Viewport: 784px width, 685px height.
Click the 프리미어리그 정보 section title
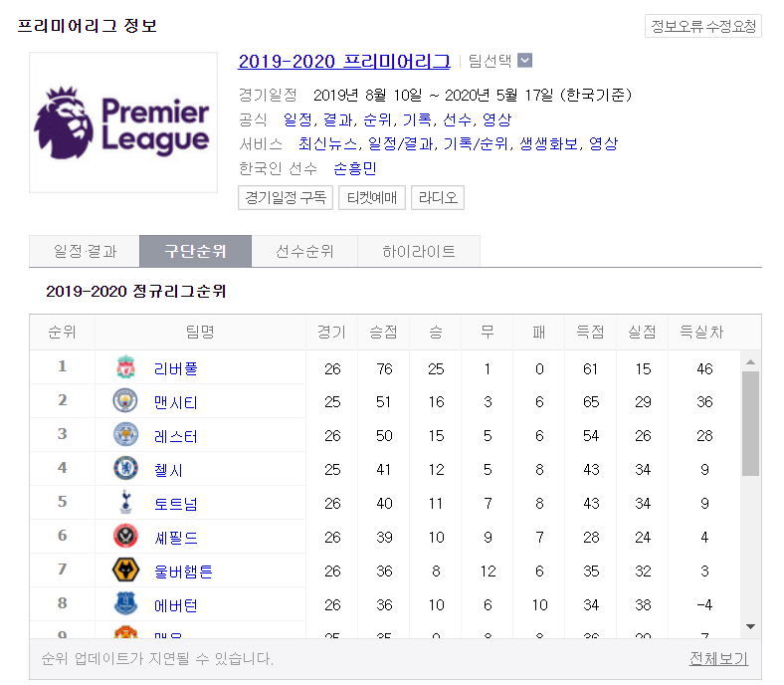pyautogui.click(x=87, y=26)
